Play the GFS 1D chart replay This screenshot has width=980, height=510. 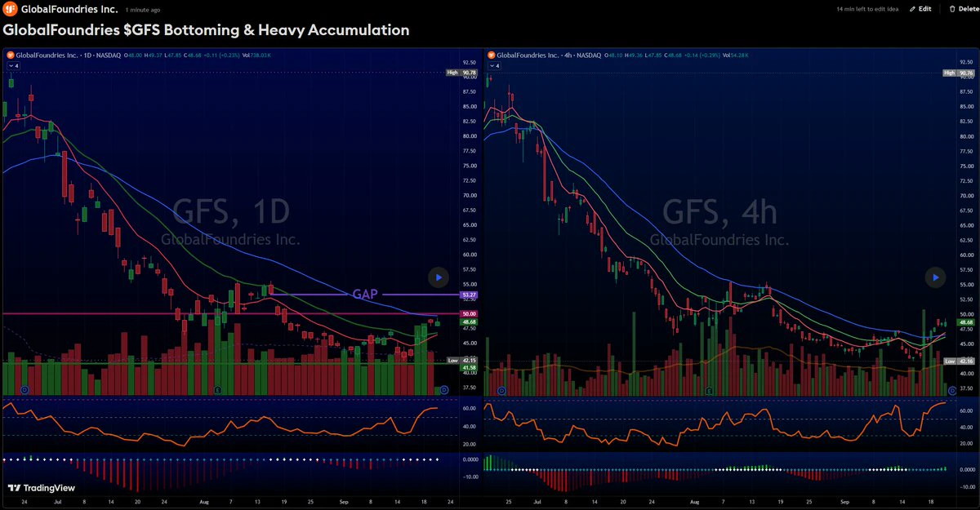439,277
